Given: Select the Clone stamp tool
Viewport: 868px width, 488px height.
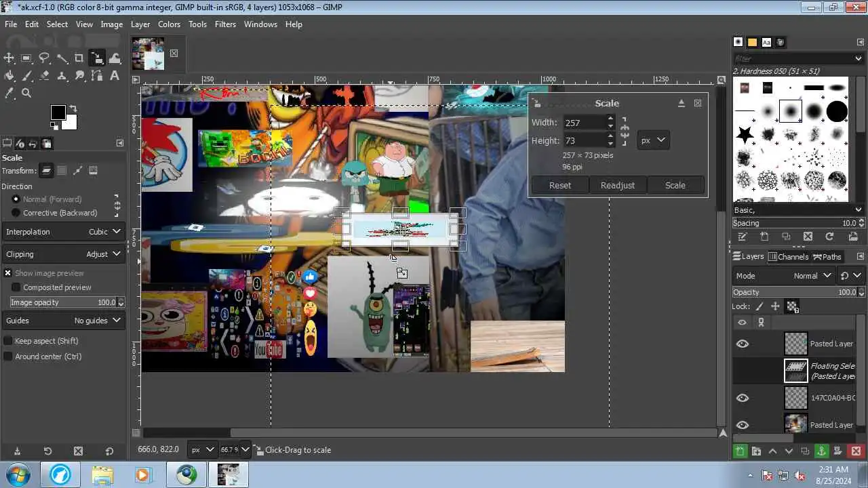Looking at the screenshot, I should [x=62, y=76].
